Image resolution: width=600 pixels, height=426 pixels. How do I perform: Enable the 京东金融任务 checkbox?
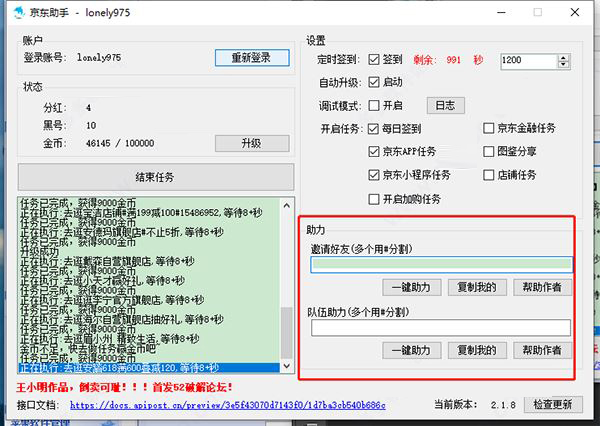point(488,128)
